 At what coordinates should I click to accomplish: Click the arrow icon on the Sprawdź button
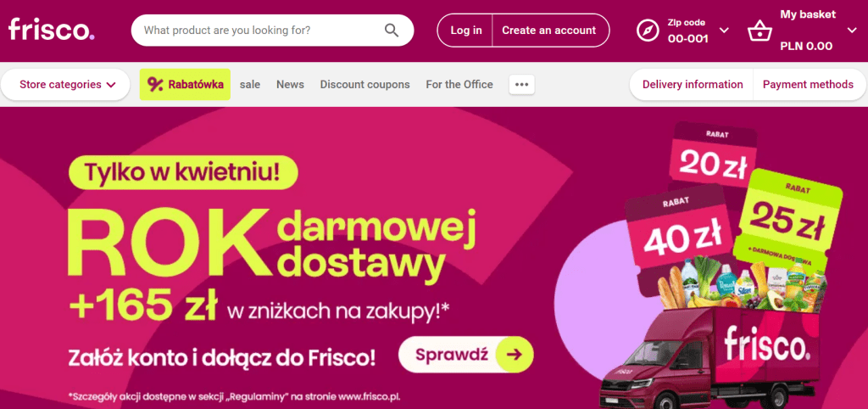tap(515, 354)
